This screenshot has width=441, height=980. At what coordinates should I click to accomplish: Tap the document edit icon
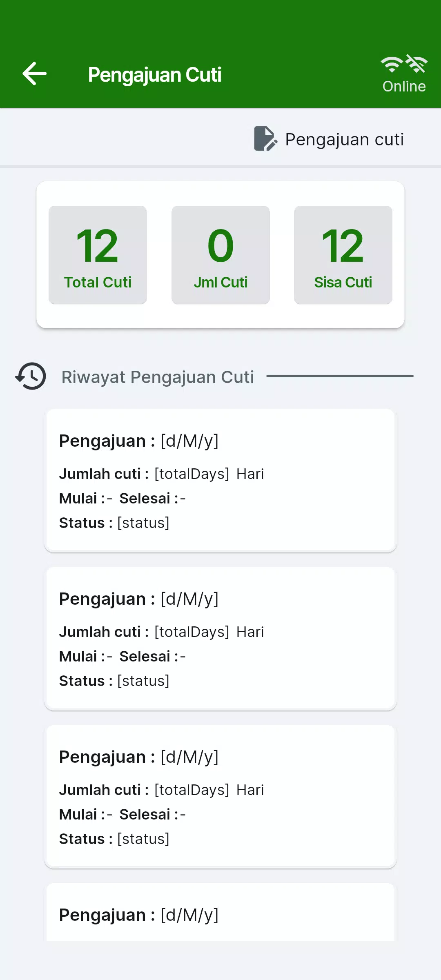point(265,139)
